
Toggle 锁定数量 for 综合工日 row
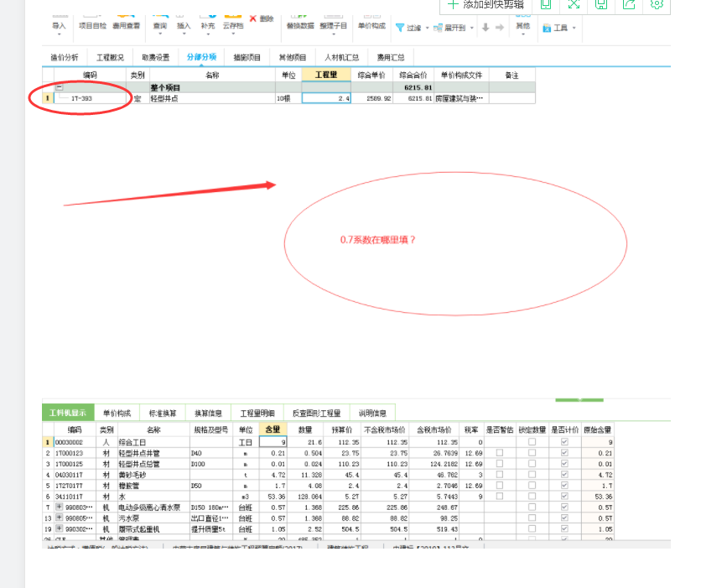(532, 442)
